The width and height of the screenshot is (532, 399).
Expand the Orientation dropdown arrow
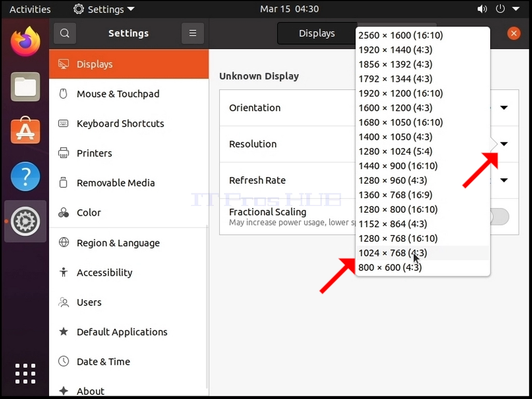pos(504,108)
